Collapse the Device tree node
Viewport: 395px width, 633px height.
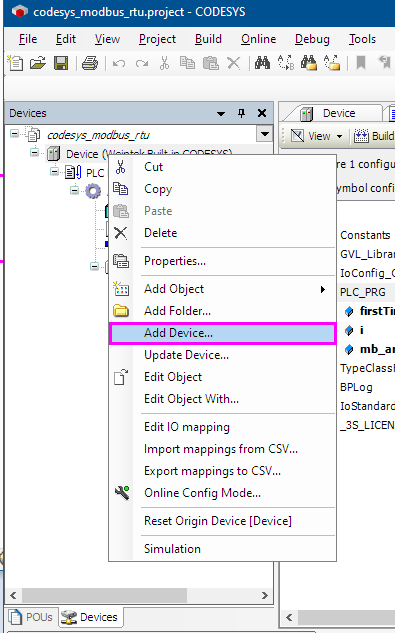[34, 153]
